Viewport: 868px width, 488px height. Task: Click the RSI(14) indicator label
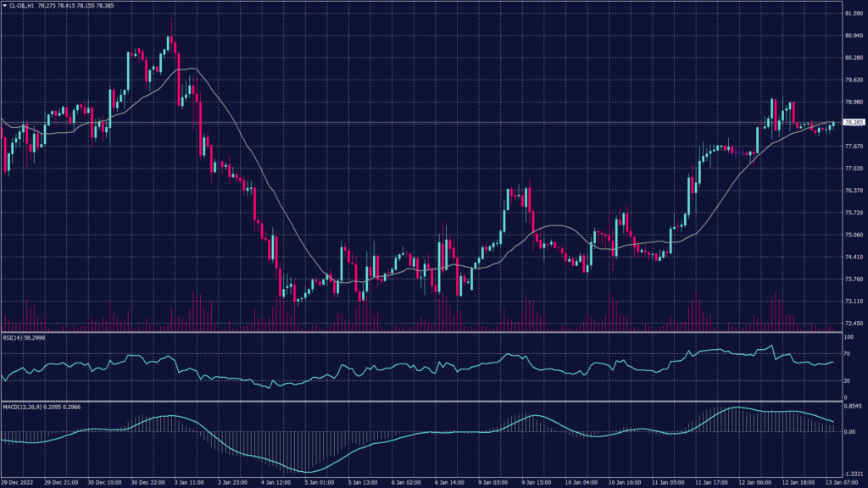22,336
